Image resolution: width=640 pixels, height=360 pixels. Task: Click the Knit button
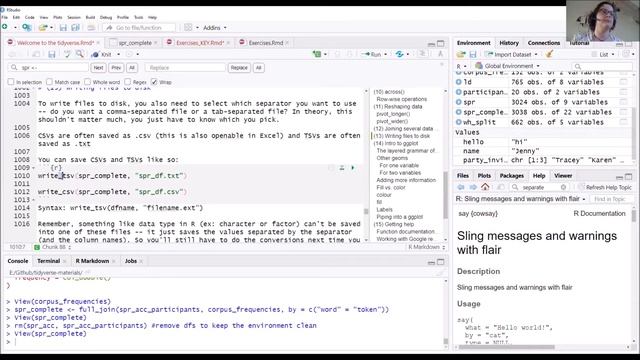(102, 54)
